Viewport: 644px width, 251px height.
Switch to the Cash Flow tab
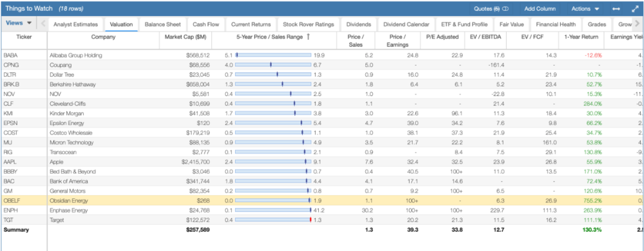206,24
